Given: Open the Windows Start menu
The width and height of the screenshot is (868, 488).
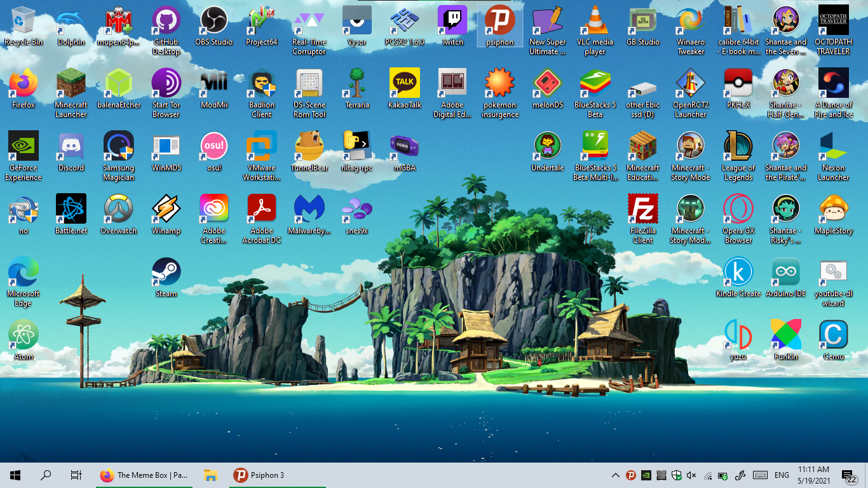Looking at the screenshot, I should (x=15, y=475).
